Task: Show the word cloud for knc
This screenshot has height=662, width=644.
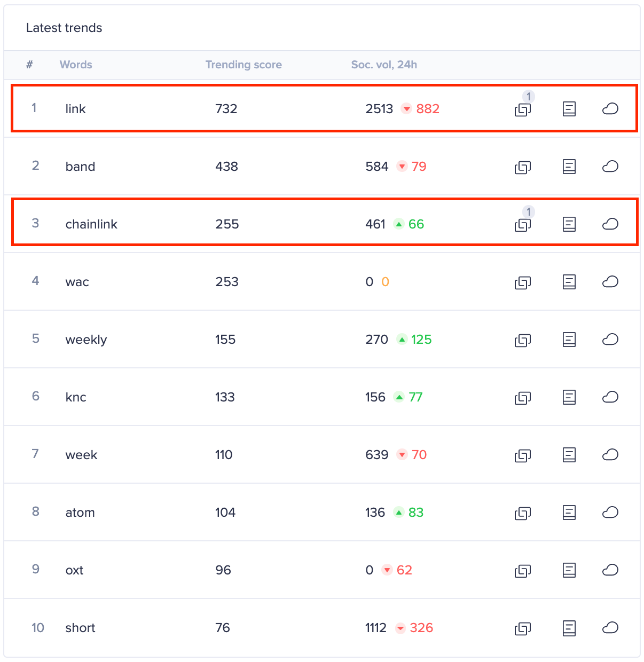Action: pos(610,397)
